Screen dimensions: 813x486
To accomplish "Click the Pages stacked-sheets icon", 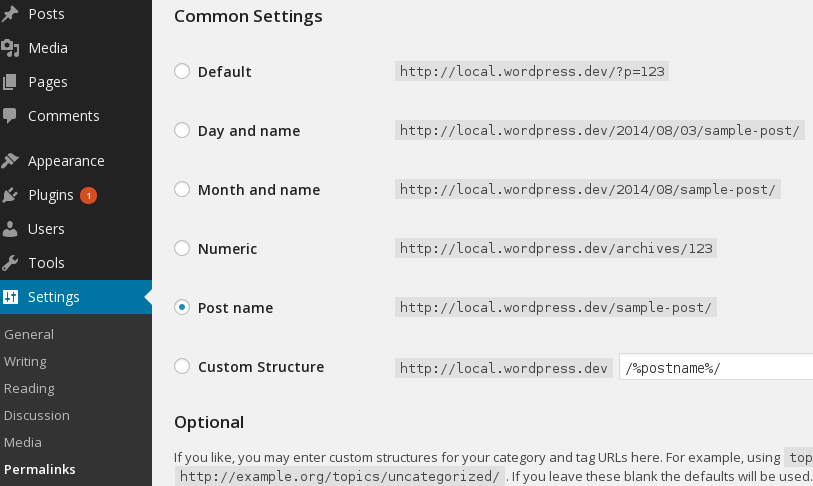I will click(x=9, y=82).
